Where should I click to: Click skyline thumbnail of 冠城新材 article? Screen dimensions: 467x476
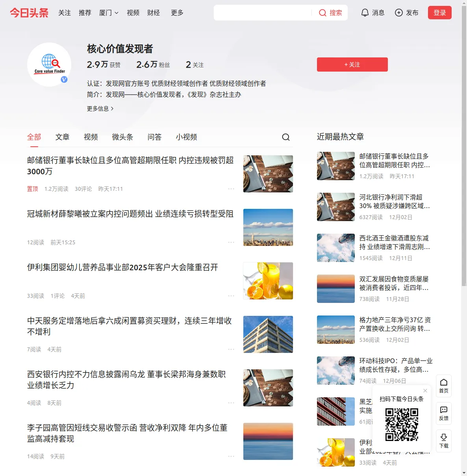coord(268,227)
